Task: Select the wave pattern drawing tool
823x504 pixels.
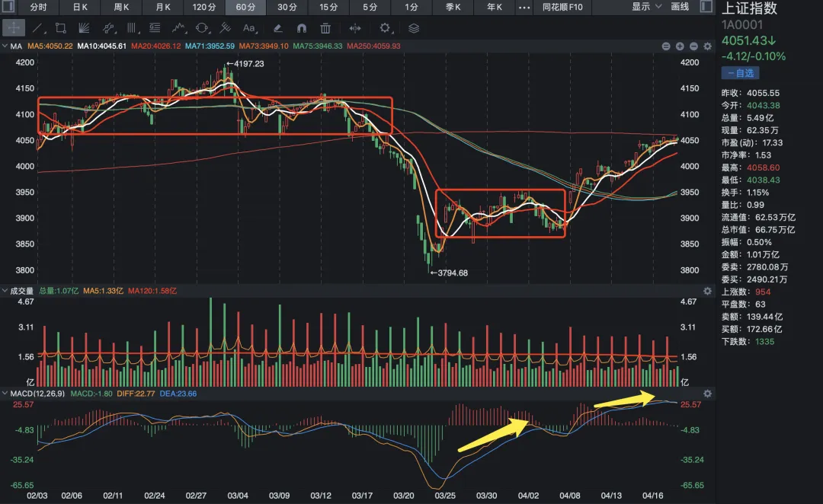Action: (178, 28)
